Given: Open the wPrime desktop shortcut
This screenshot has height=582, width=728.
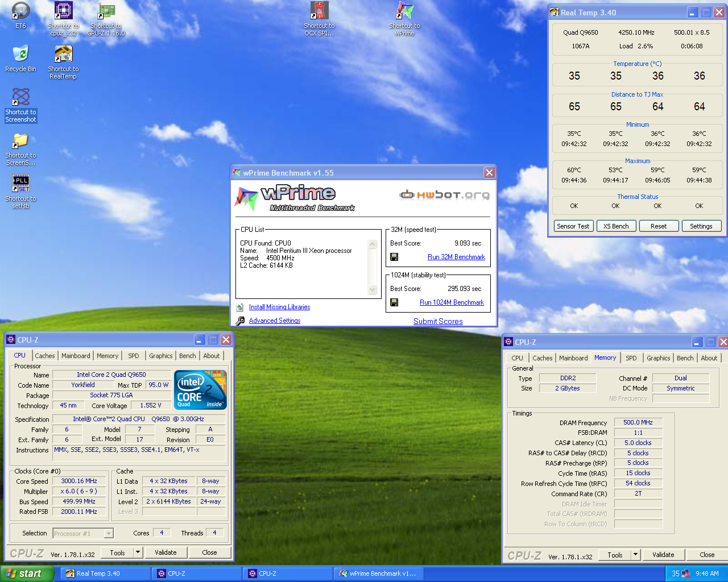Looking at the screenshot, I should 404,11.
